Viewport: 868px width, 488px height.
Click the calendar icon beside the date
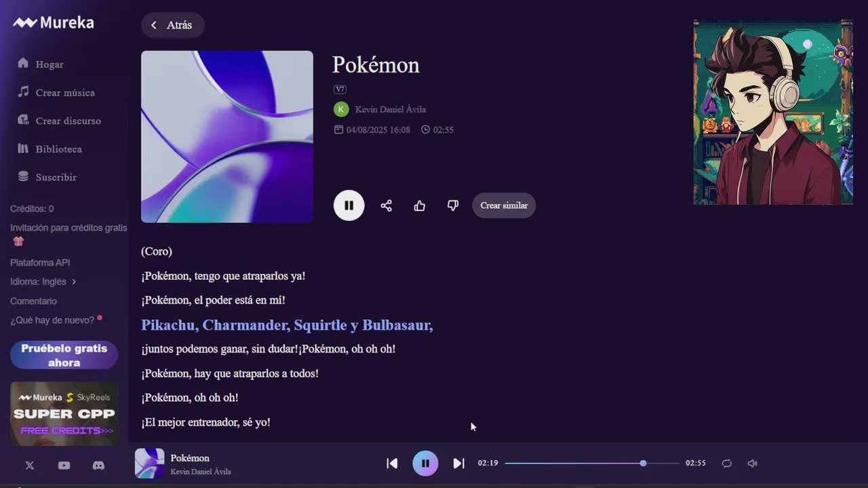338,129
